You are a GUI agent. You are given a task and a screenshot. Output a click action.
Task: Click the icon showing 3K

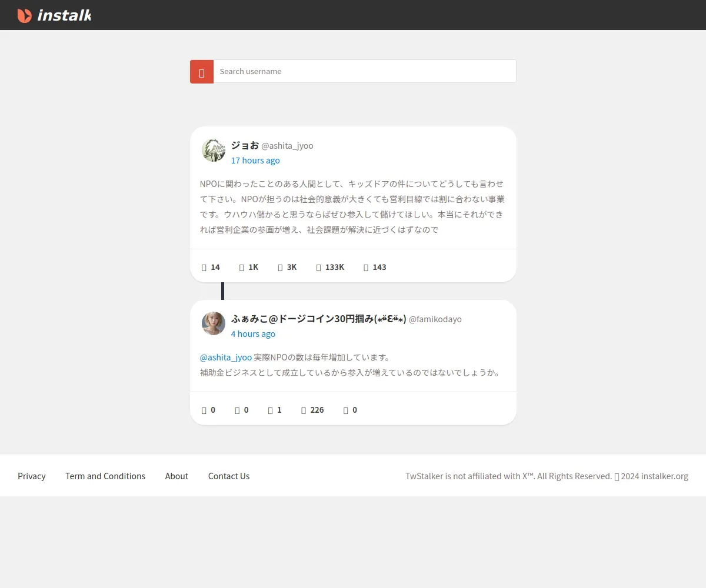(281, 267)
